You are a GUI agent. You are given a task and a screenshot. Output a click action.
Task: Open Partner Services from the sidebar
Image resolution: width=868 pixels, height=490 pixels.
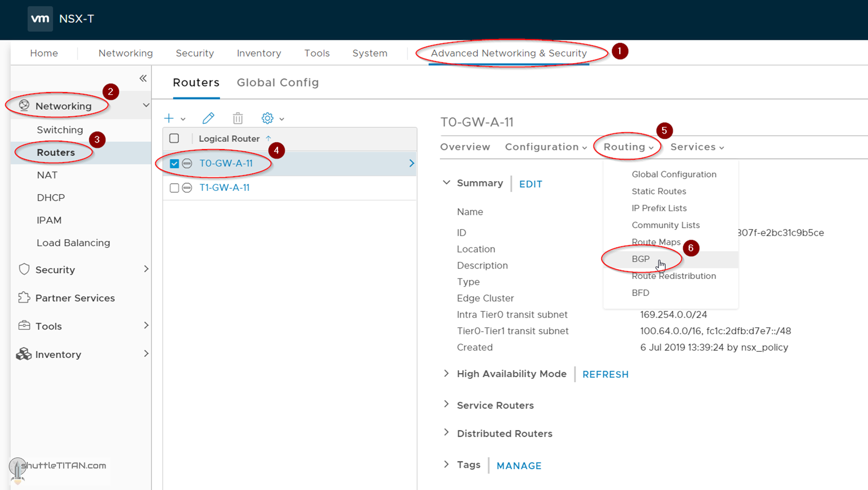tap(75, 298)
